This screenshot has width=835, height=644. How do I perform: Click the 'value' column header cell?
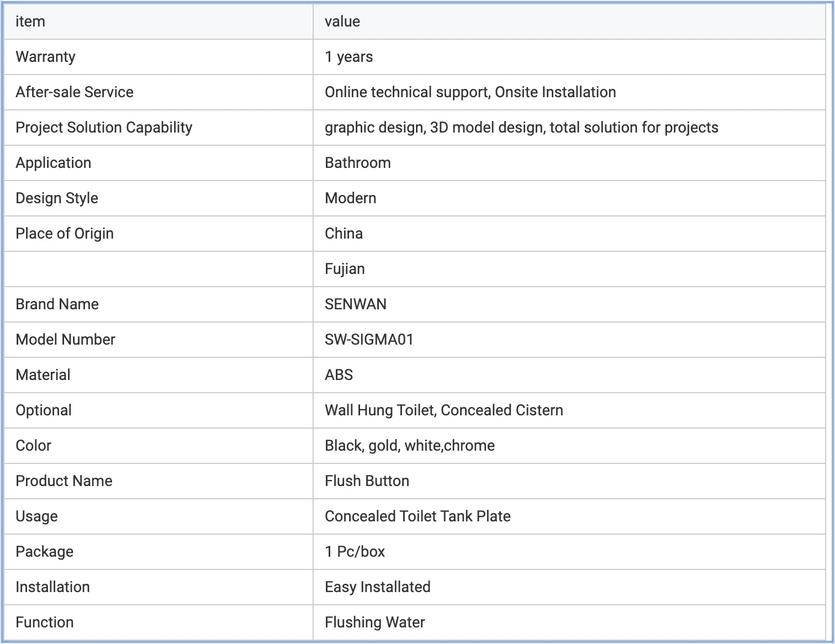click(x=342, y=22)
